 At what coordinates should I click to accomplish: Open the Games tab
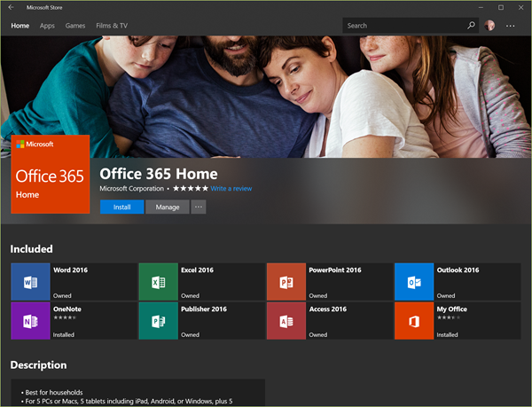click(75, 26)
